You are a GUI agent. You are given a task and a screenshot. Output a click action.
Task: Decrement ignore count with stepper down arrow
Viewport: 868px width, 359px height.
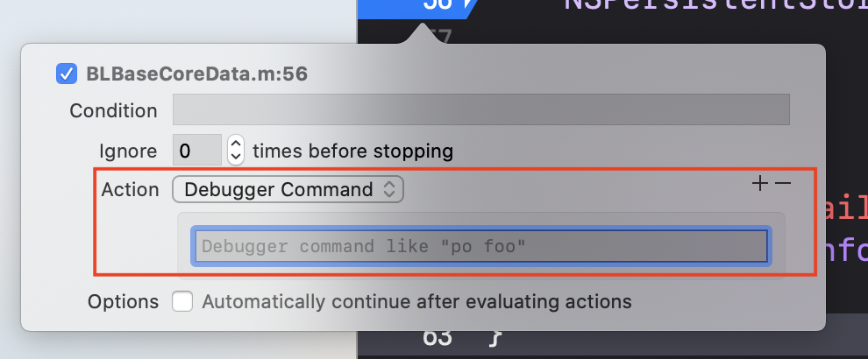click(x=236, y=157)
